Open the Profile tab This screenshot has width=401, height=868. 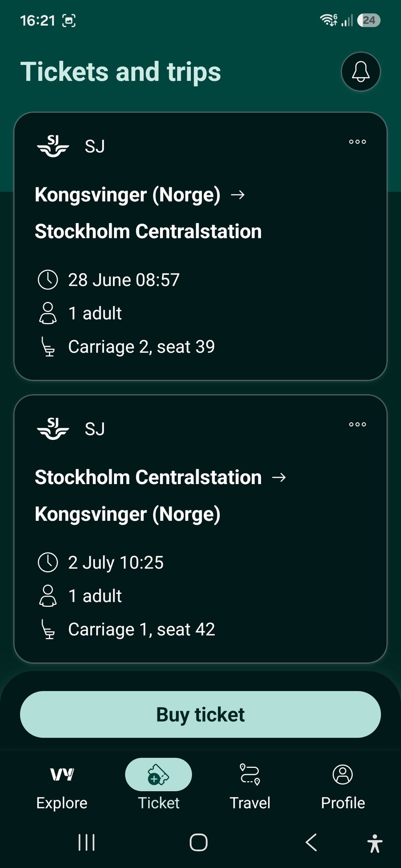(x=343, y=787)
